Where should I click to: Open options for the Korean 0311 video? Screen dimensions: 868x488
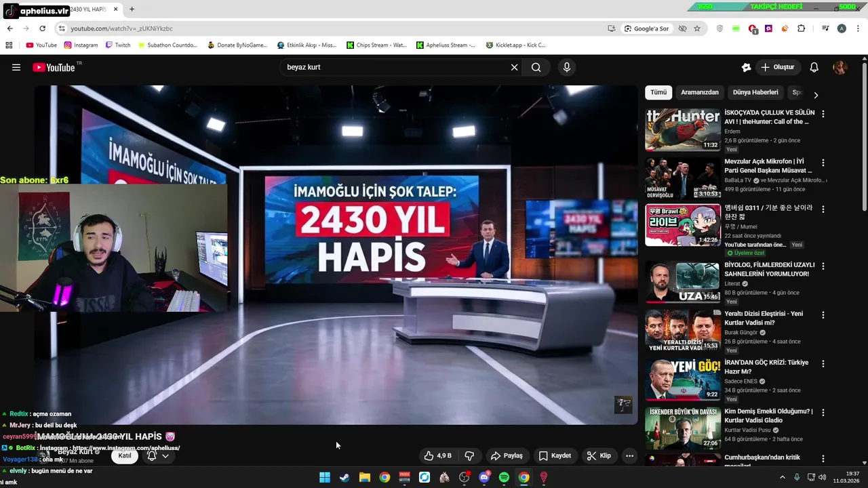click(x=823, y=209)
